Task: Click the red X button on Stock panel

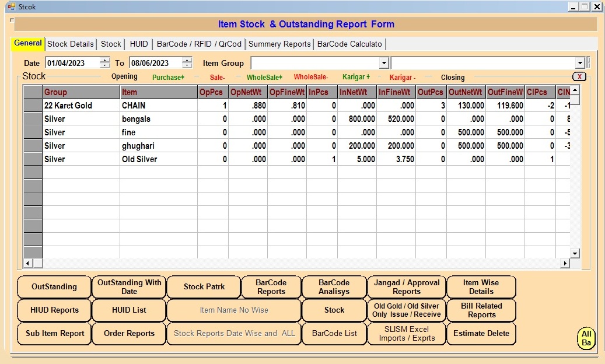Action: (x=579, y=76)
